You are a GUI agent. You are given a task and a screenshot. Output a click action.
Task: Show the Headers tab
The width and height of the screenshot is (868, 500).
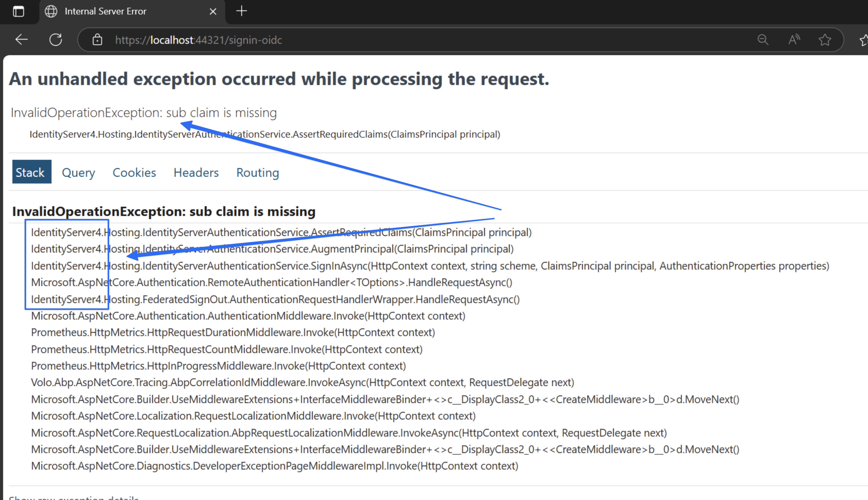pyautogui.click(x=196, y=172)
